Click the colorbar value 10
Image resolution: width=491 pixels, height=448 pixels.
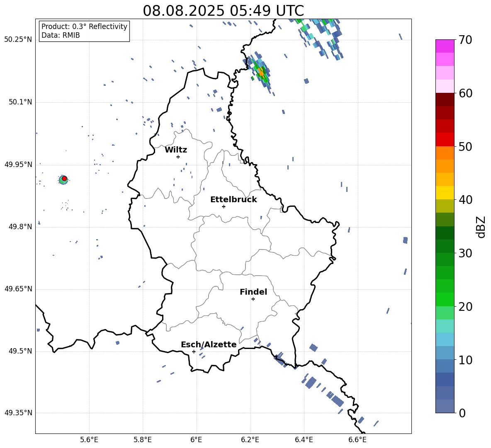(465, 360)
